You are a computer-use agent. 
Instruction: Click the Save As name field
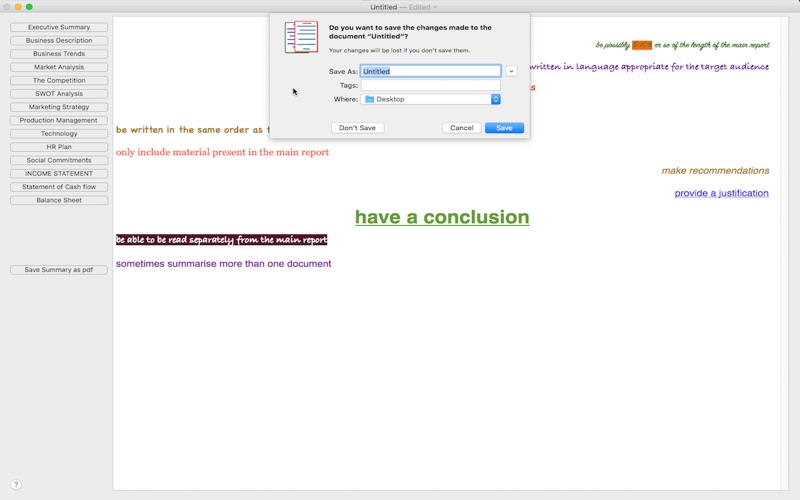(x=430, y=72)
